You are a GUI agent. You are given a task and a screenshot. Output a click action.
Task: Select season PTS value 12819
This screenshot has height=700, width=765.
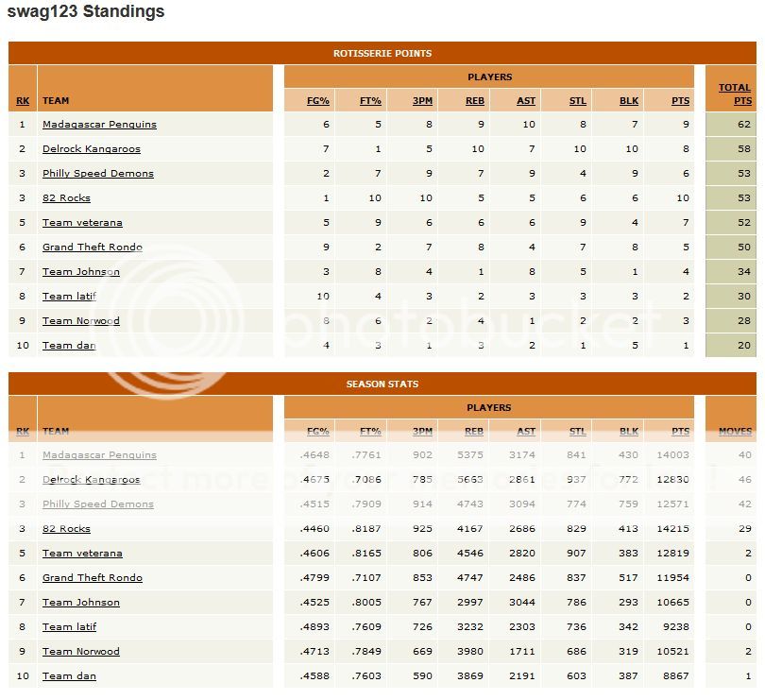[x=672, y=553]
